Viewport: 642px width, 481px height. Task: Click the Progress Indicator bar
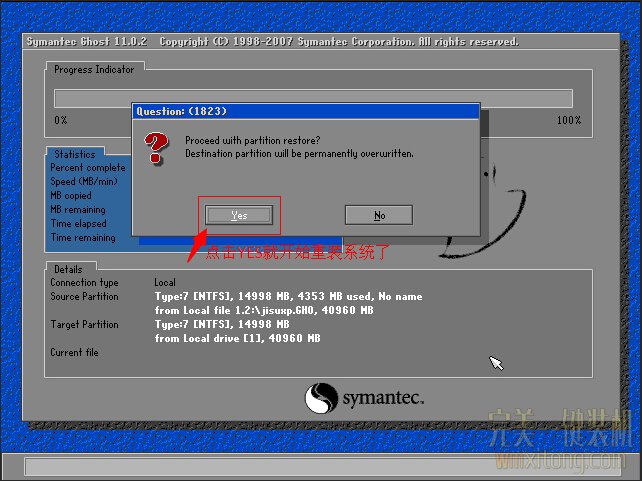[x=312, y=98]
